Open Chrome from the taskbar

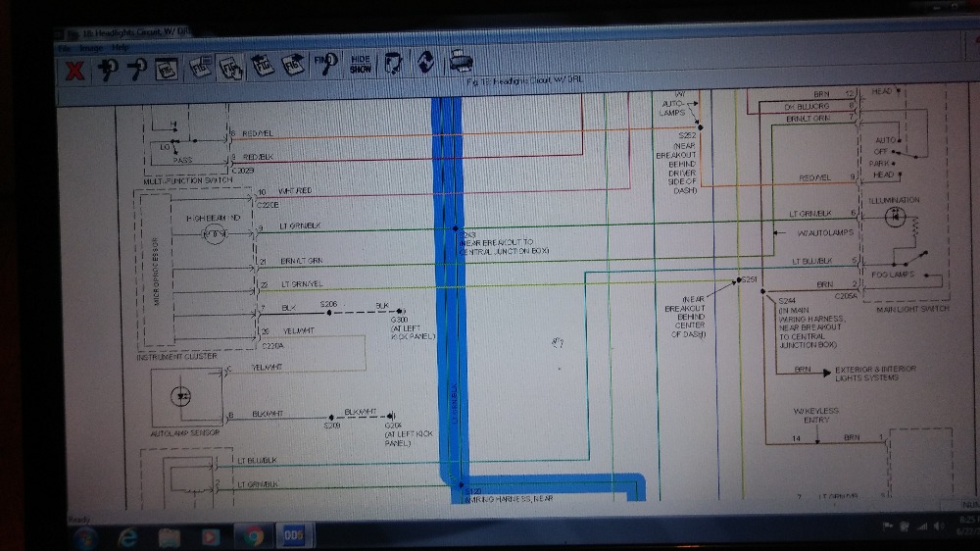click(253, 536)
